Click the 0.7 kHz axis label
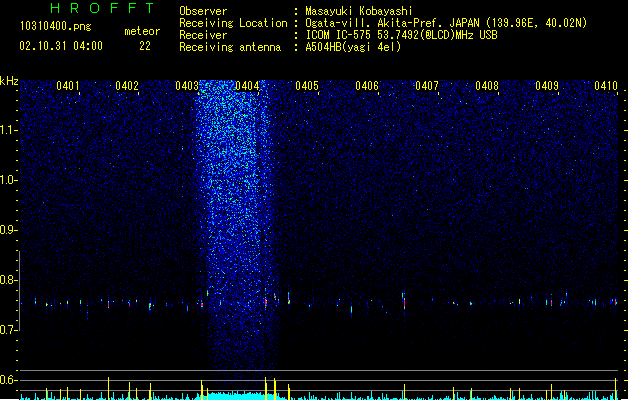Image resolution: width=629 pixels, height=400 pixels. [x=8, y=330]
